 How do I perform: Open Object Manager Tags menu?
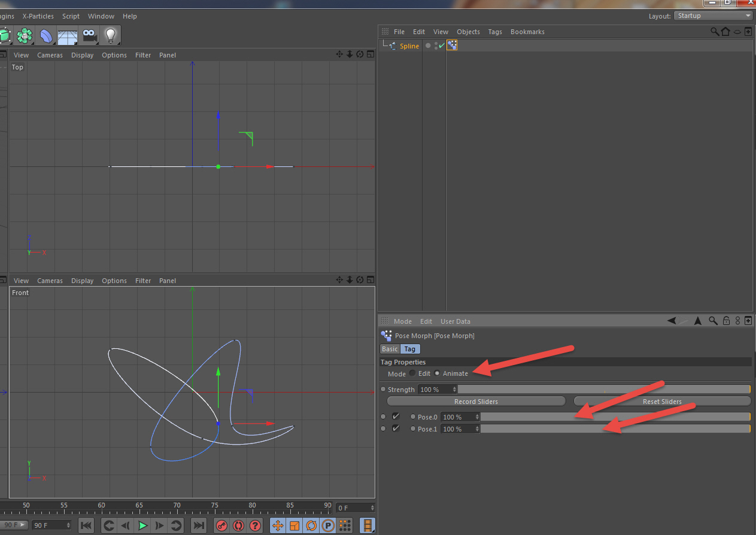click(495, 32)
